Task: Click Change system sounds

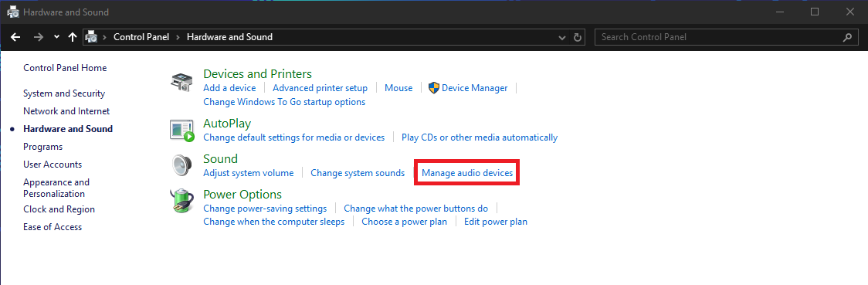Action: [x=358, y=173]
